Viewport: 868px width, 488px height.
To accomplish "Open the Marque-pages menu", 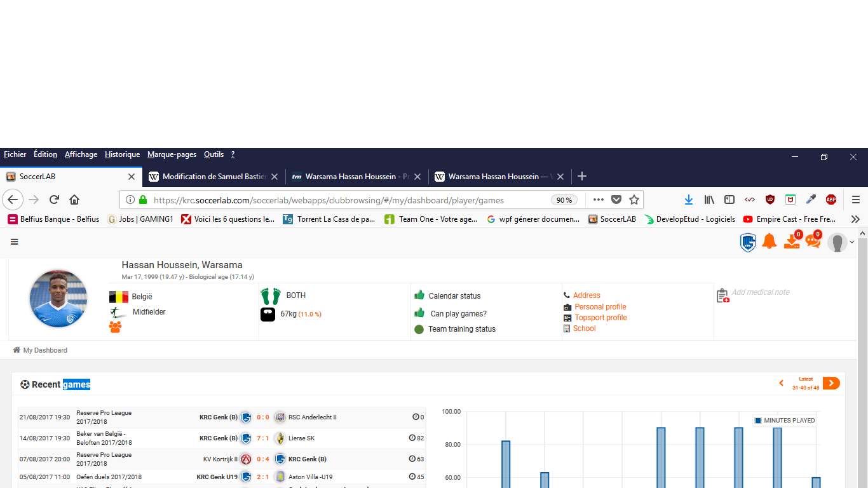I will 172,154.
